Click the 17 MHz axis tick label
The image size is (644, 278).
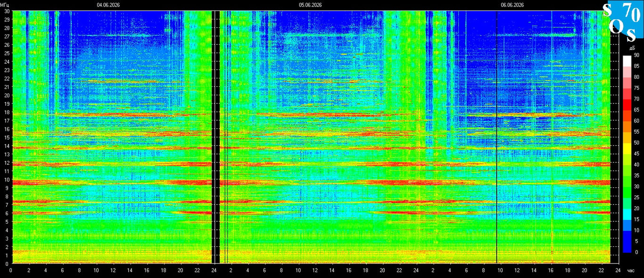tap(7, 120)
